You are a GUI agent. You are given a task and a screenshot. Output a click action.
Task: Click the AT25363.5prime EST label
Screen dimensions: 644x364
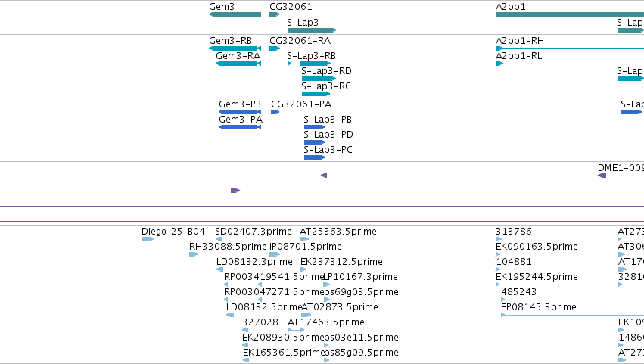(x=338, y=232)
